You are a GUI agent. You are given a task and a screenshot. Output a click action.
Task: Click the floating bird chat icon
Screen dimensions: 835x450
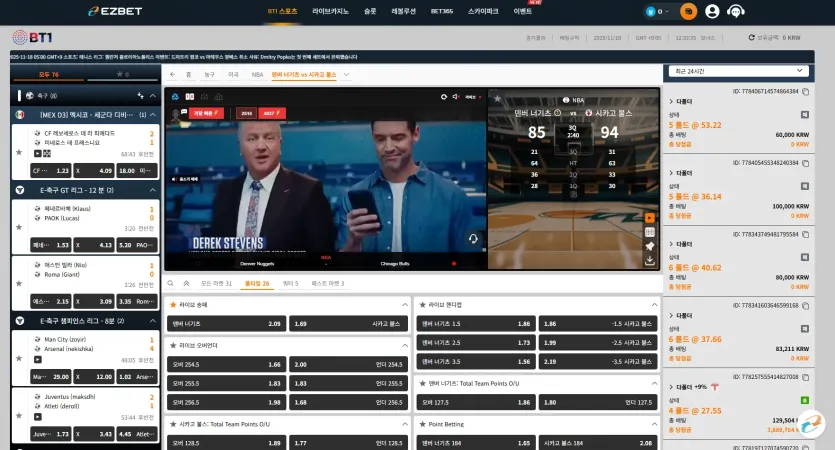tap(811, 424)
